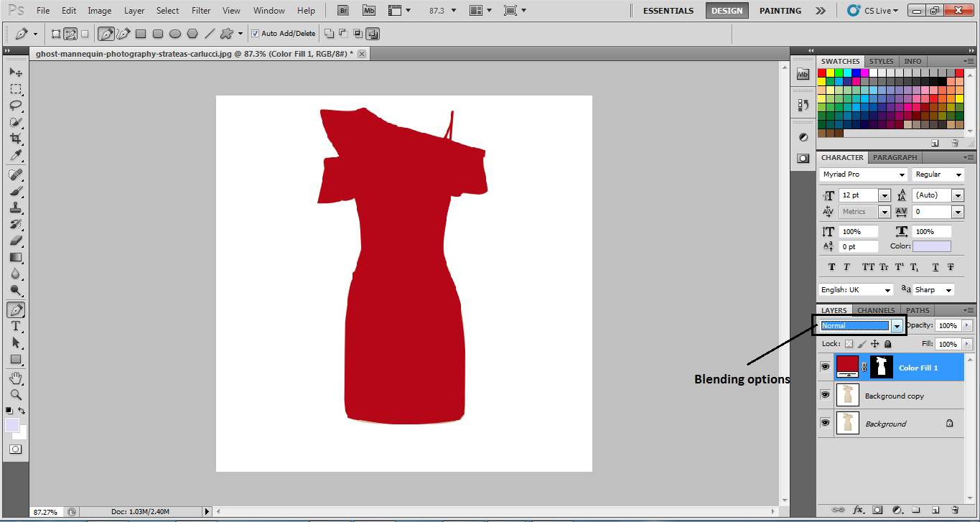Screen dimensions: 980x522
Task: Hide the Background copy layer
Action: coord(825,396)
